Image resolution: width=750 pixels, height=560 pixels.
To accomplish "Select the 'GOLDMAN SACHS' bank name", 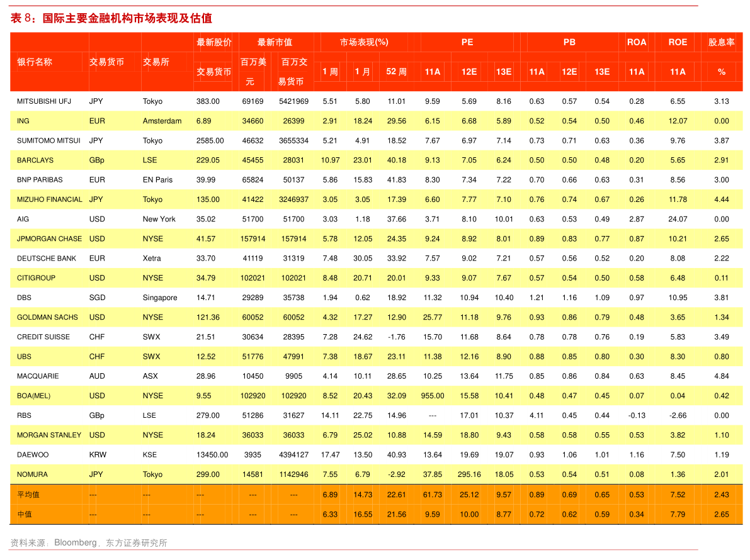I will [47, 316].
